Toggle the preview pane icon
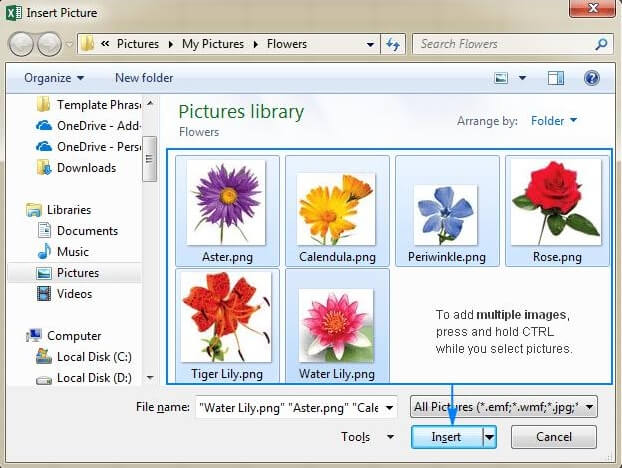 coord(556,78)
